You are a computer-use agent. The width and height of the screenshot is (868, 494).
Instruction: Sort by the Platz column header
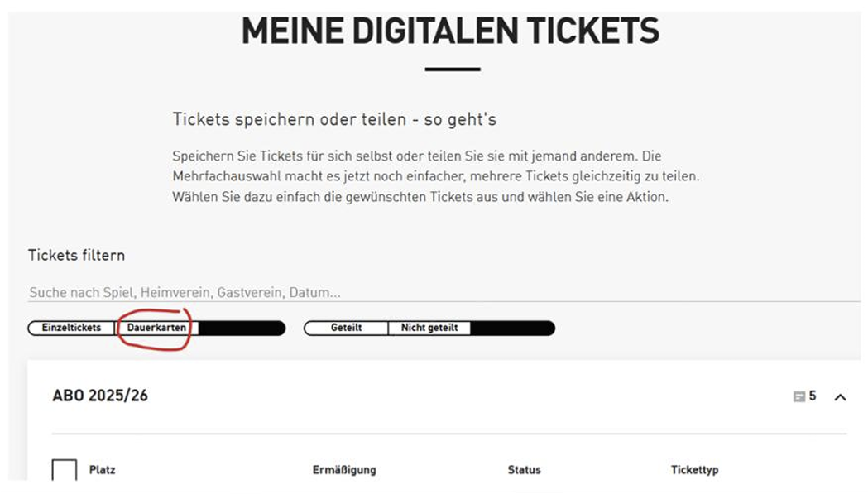pos(103,470)
